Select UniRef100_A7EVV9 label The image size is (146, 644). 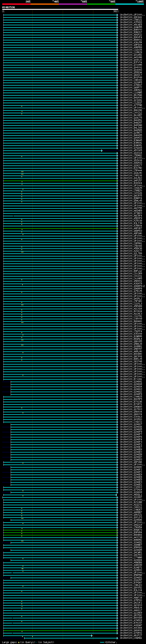[131, 334]
